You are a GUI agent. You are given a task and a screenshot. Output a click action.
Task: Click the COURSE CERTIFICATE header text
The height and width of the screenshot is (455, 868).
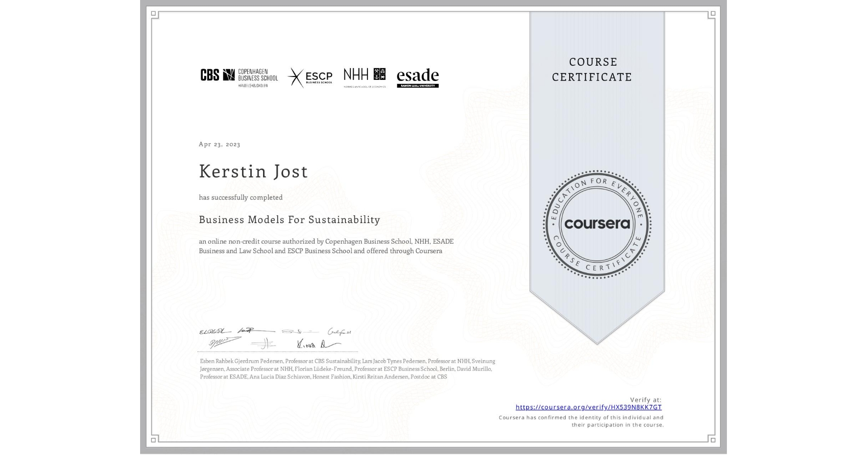[590, 69]
